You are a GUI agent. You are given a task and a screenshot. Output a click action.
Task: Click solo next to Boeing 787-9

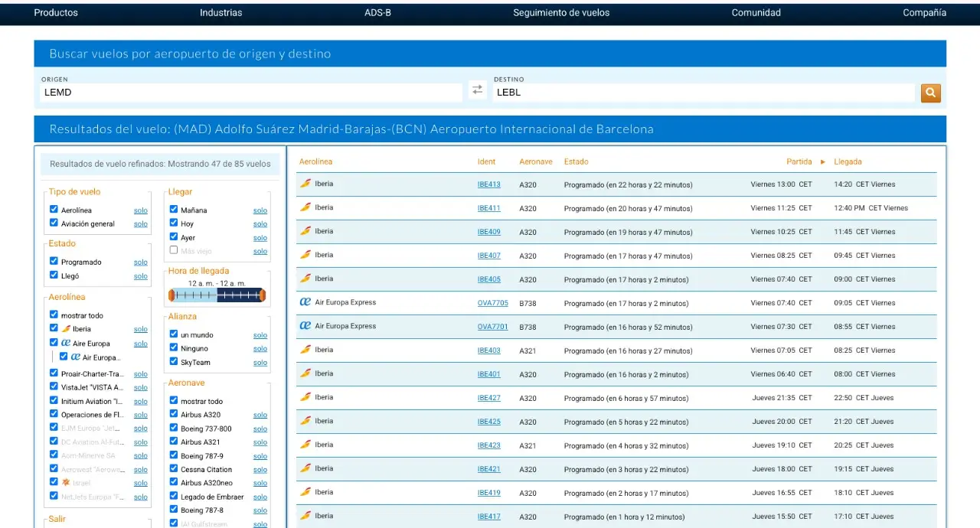[x=260, y=456]
